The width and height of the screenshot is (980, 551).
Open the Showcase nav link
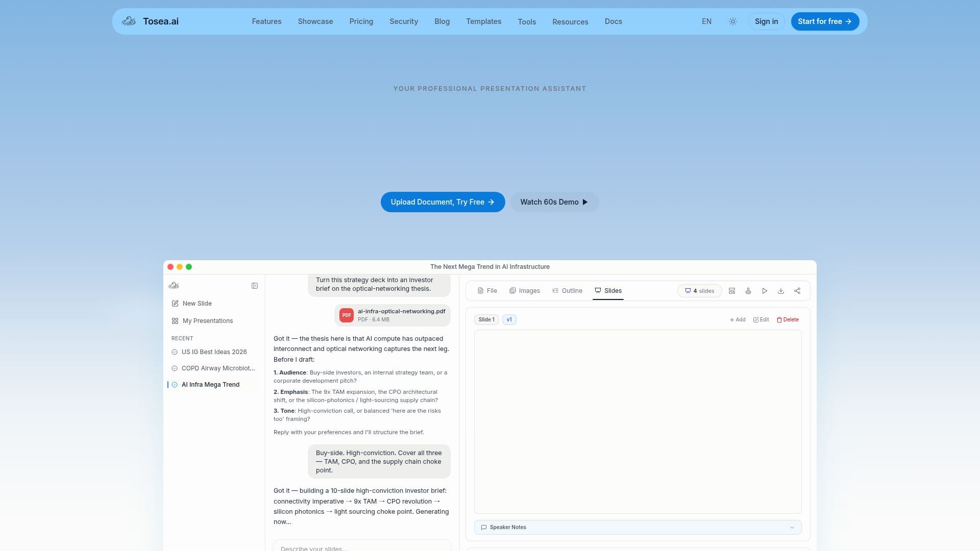pos(315,21)
